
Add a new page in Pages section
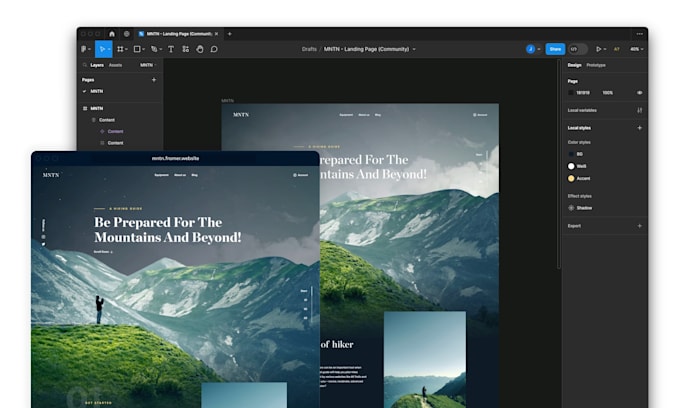154,80
